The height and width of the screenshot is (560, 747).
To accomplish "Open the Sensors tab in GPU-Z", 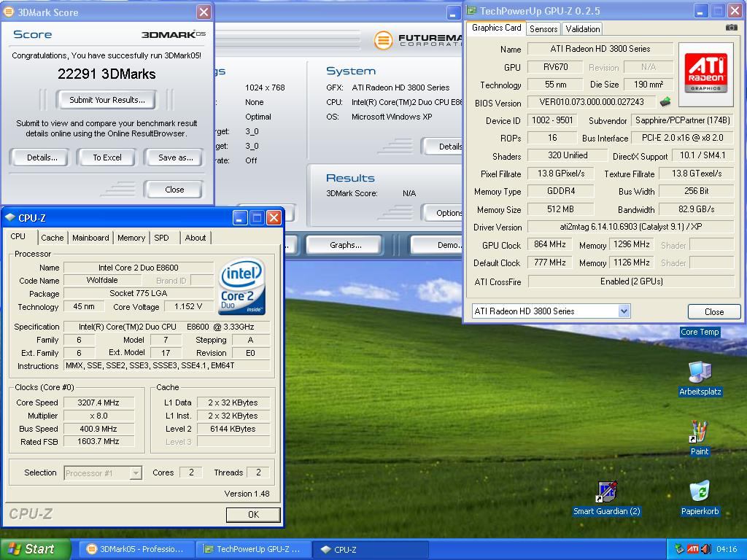I will click(x=543, y=28).
